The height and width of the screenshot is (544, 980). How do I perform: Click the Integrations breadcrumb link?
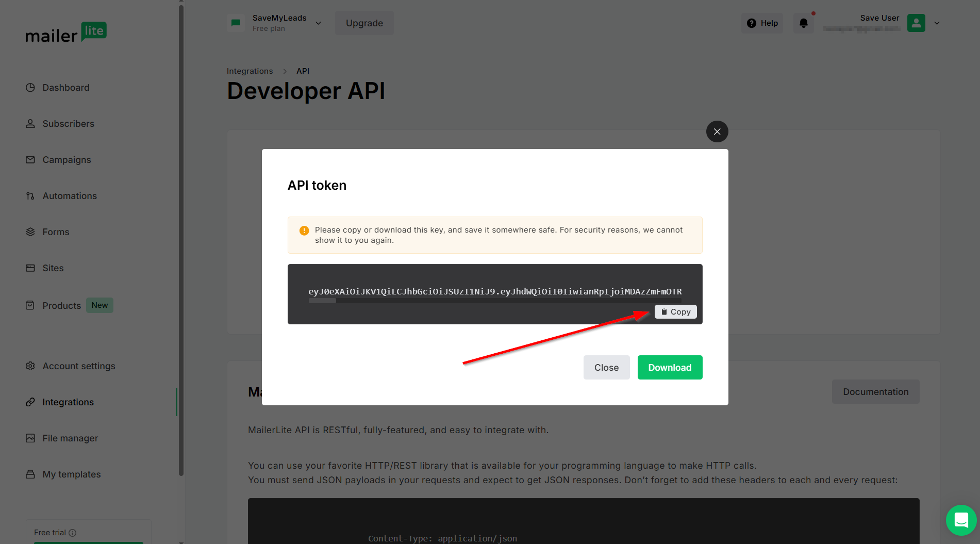(250, 71)
